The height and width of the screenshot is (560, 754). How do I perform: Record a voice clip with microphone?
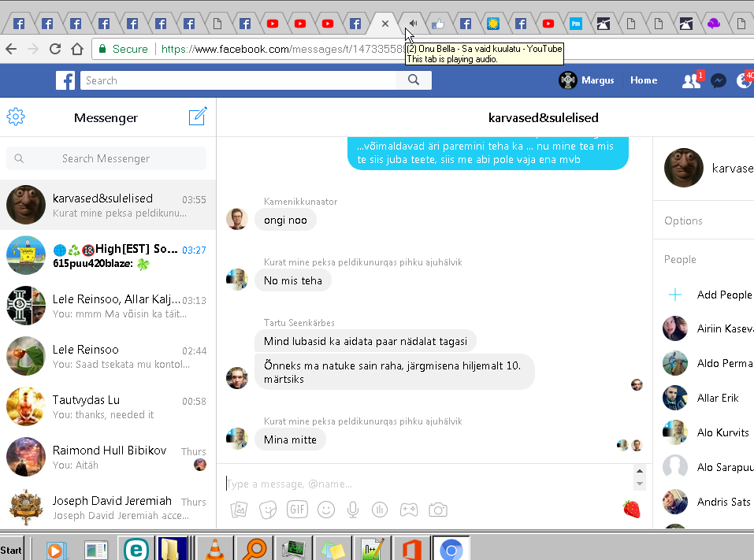pos(353,510)
